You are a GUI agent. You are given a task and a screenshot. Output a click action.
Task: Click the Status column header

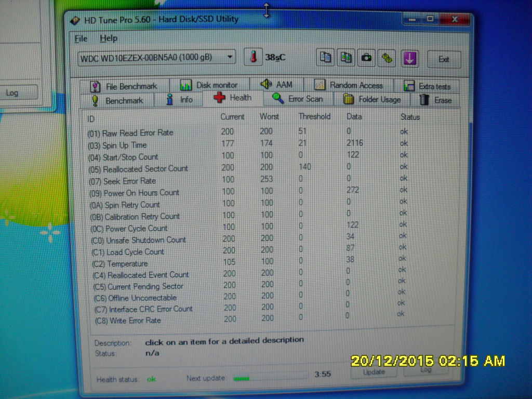pos(410,117)
